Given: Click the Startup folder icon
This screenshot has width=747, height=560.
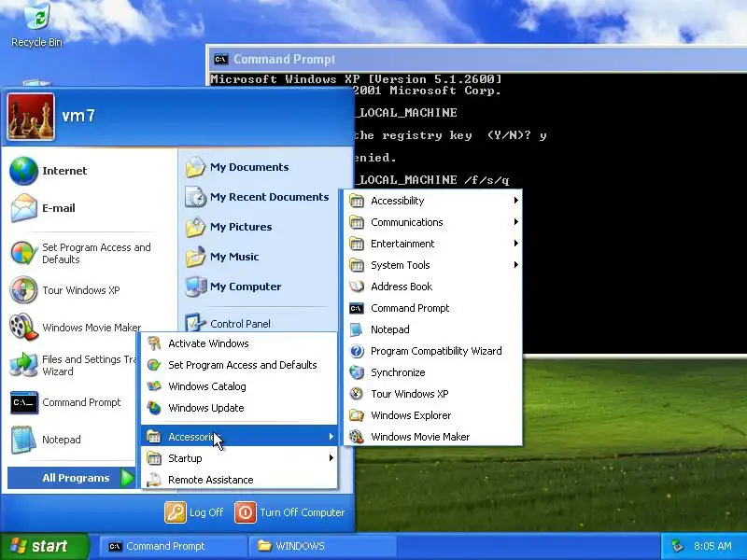Looking at the screenshot, I should pos(154,458).
